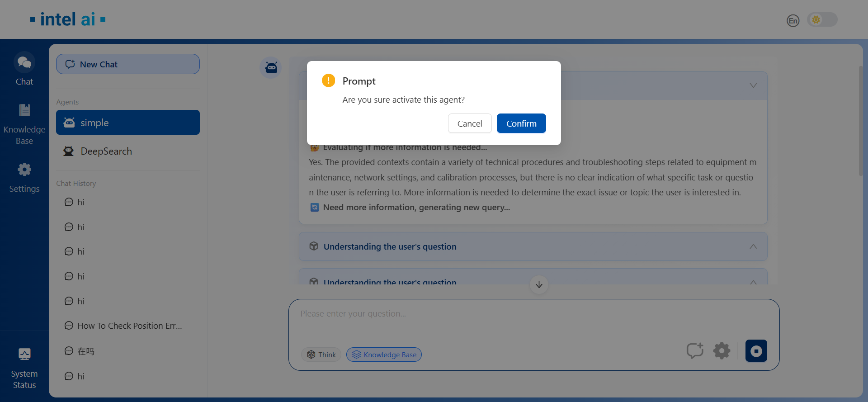Viewport: 868px width, 402px height.
Task: Click the chat settings gear icon
Action: (x=722, y=351)
